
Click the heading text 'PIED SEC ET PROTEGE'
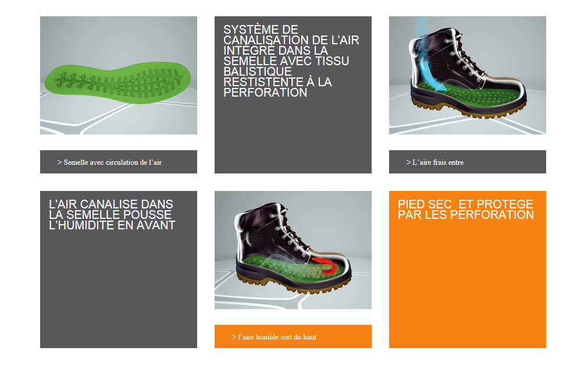465,204
